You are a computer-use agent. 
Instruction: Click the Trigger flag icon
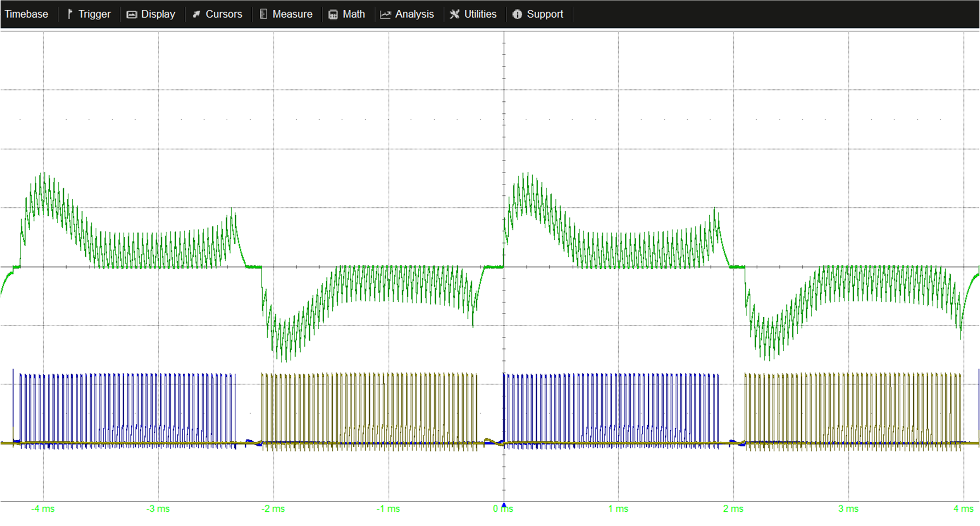pos(70,14)
